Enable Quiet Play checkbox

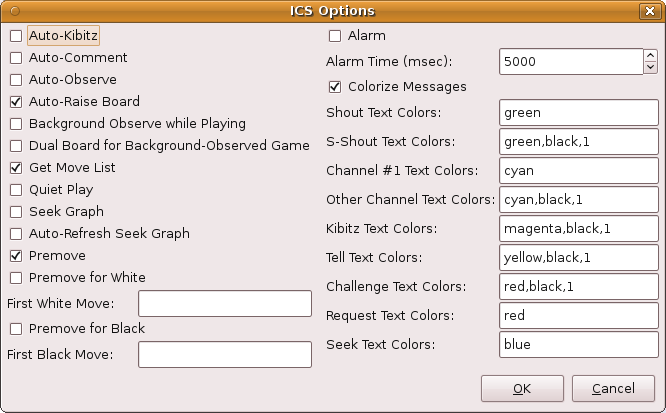[x=16, y=190]
